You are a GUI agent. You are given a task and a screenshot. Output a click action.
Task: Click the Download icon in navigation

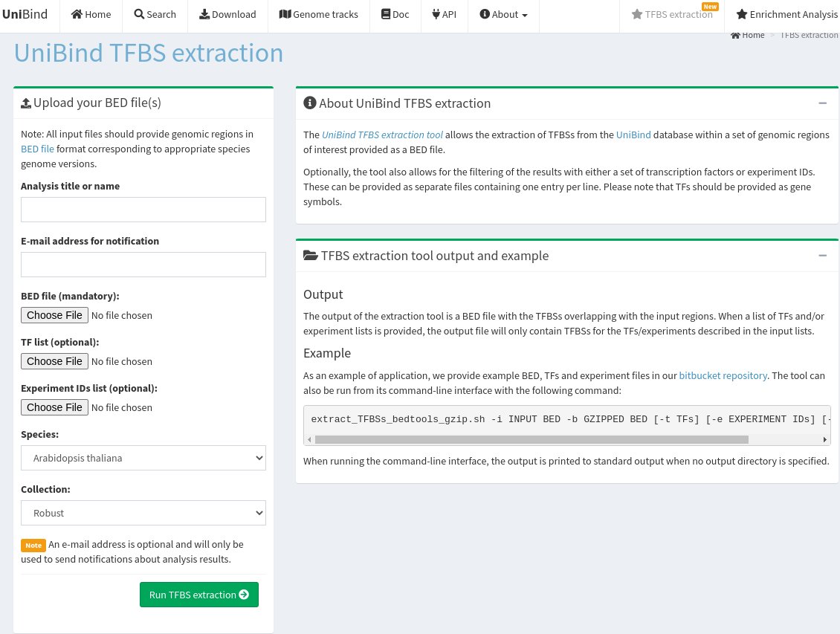click(204, 14)
